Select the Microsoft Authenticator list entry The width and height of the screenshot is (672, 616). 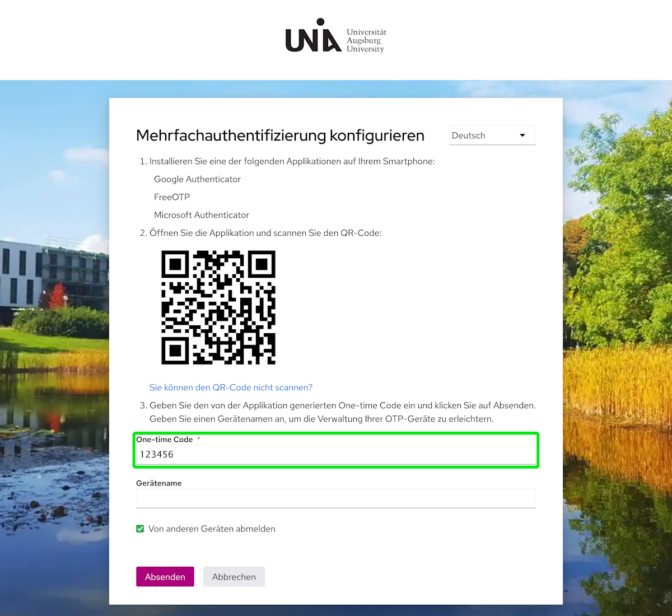202,215
